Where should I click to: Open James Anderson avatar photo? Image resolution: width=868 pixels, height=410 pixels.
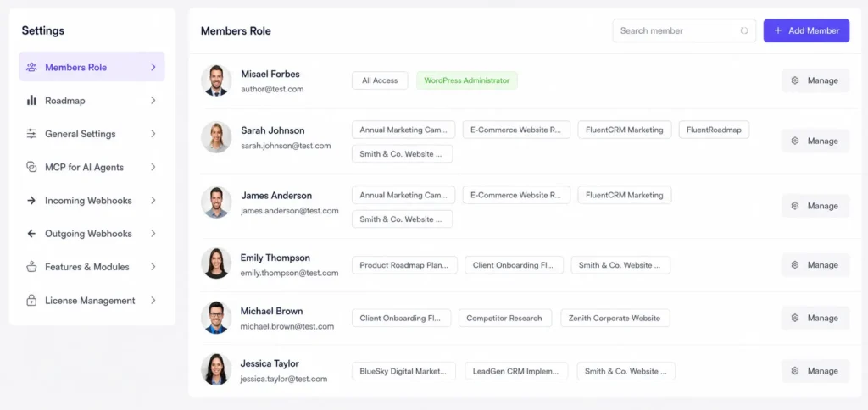click(216, 202)
